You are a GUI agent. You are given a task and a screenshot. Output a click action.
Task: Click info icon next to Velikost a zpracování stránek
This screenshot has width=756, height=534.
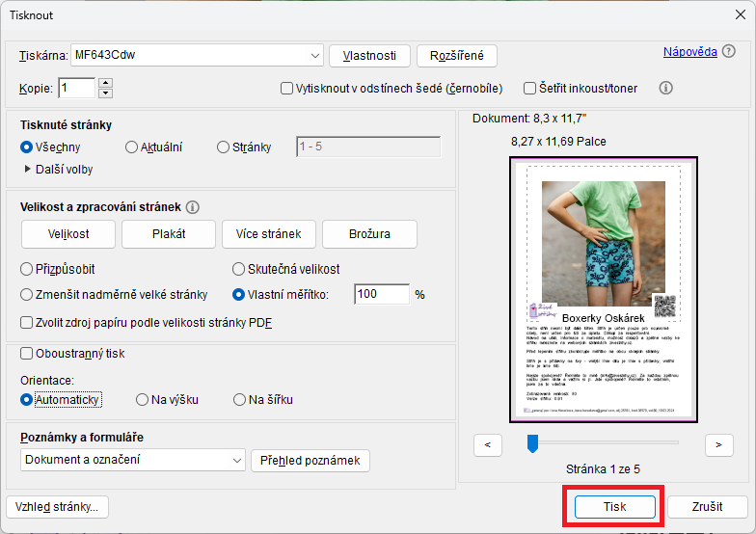(192, 207)
